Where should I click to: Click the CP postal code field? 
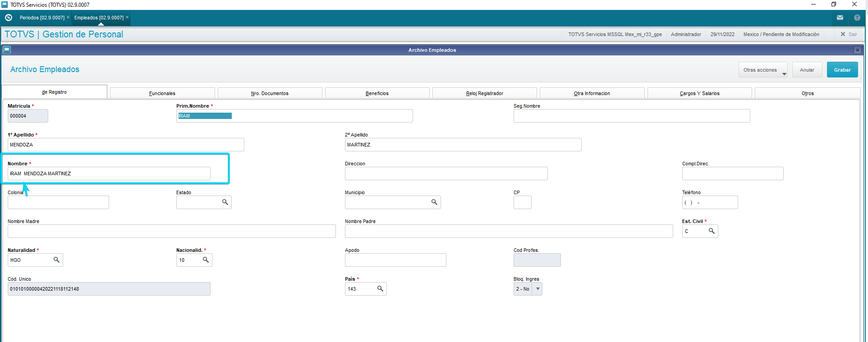pyautogui.click(x=523, y=202)
